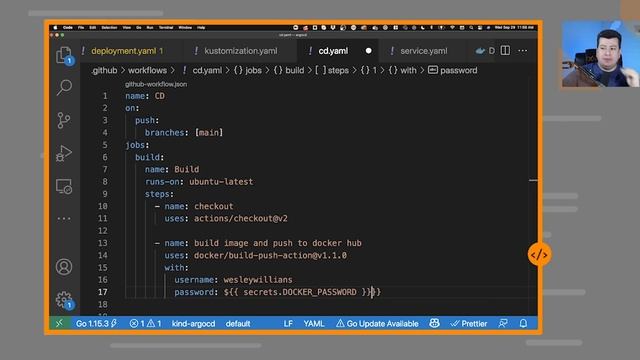Click the presenter webcam thumbnail
Screen dimensions: 640x360
coord(600,54)
